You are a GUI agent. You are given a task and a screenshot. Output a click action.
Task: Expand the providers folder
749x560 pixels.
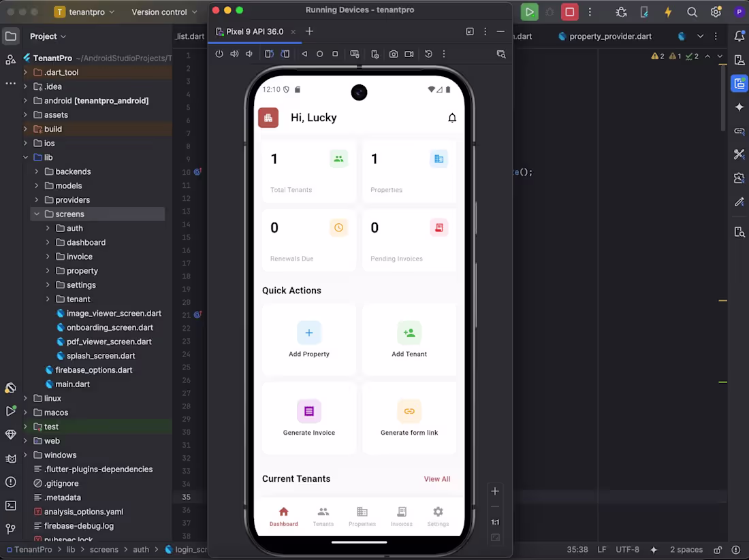[36, 200]
